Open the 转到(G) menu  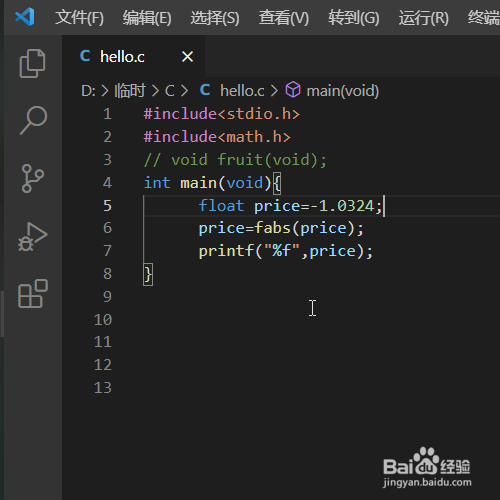coord(354,17)
